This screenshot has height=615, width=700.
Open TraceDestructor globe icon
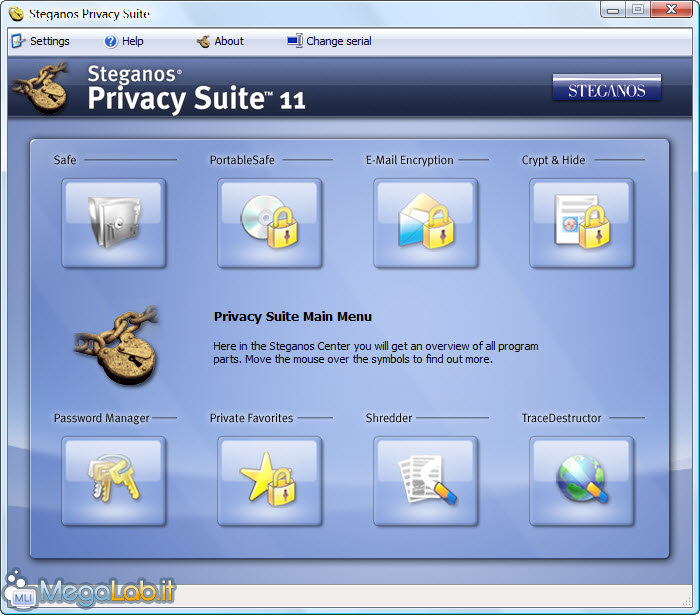582,481
